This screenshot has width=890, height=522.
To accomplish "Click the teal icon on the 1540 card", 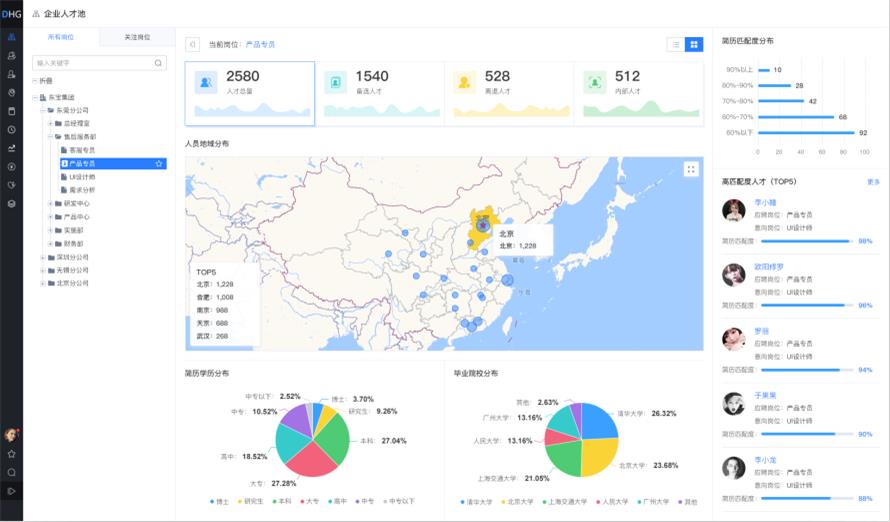I will point(335,82).
